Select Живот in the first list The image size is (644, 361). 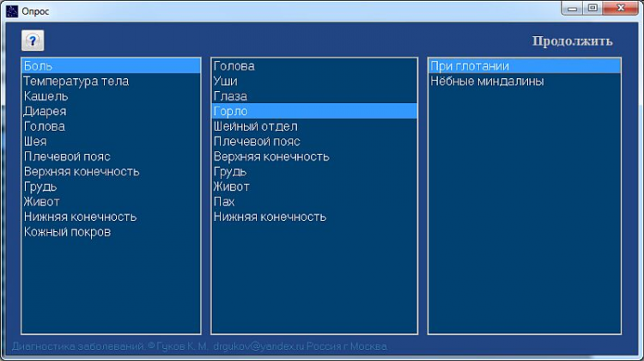tap(111, 202)
